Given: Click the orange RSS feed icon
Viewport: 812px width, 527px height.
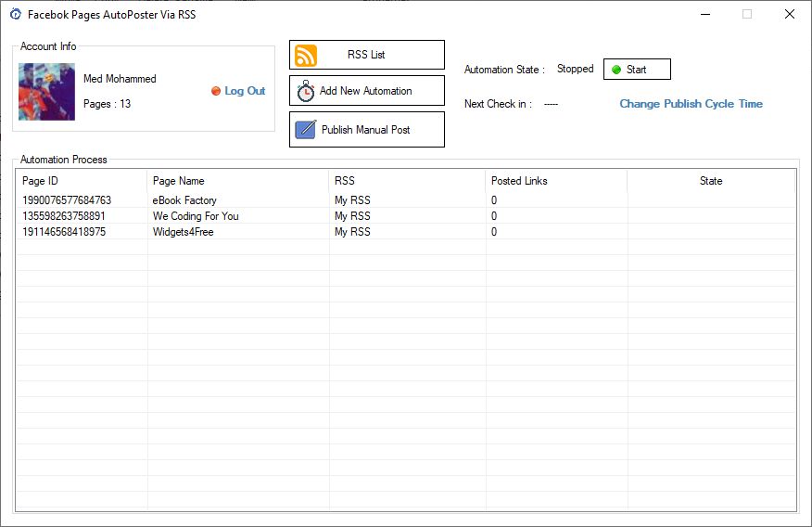Looking at the screenshot, I should pos(306,56).
